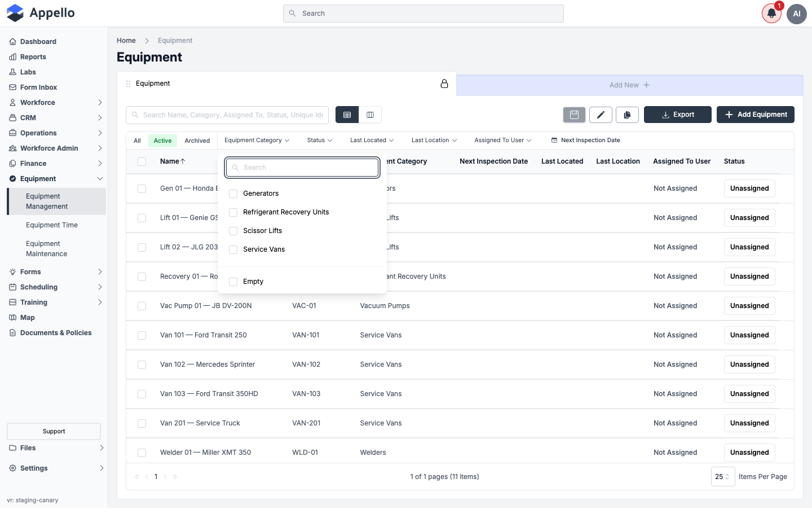Click Unassigned status for Van 102

click(749, 365)
